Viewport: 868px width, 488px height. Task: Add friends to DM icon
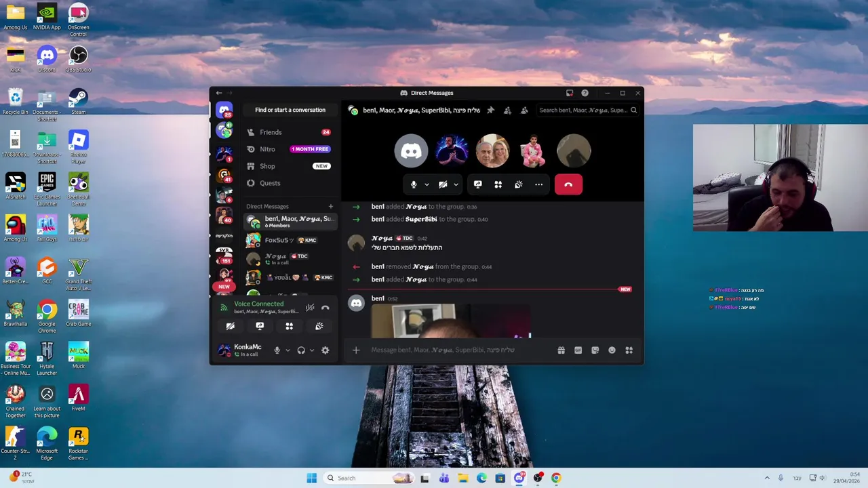(507, 110)
